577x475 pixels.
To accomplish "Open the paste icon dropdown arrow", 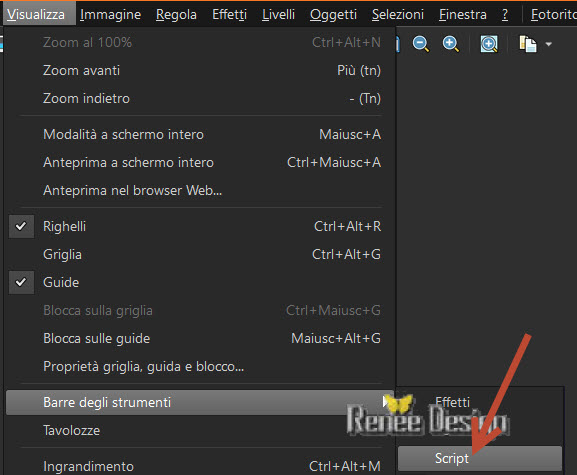I will [549, 44].
